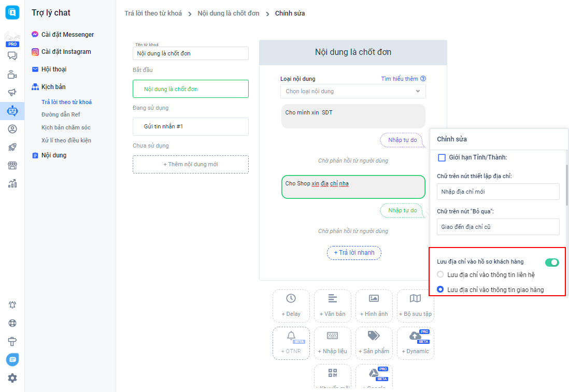Open the Chọn loại nội dung dropdown
Image resolution: width=569 pixels, height=392 pixels.
[353, 91]
